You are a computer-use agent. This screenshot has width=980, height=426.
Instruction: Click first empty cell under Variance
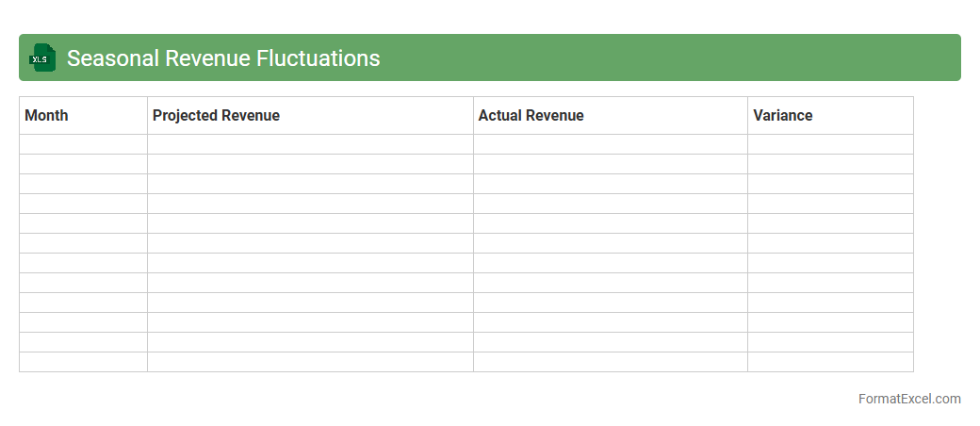pyautogui.click(x=830, y=144)
